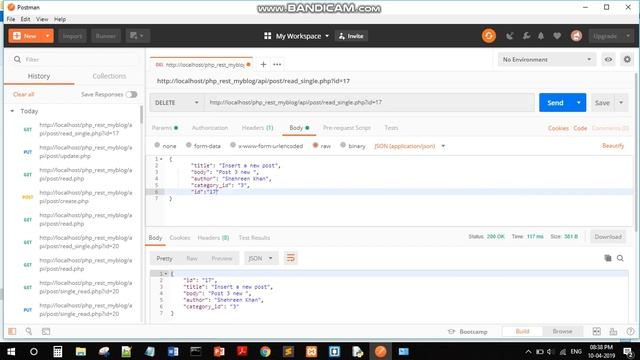Open the File menu

11,19
